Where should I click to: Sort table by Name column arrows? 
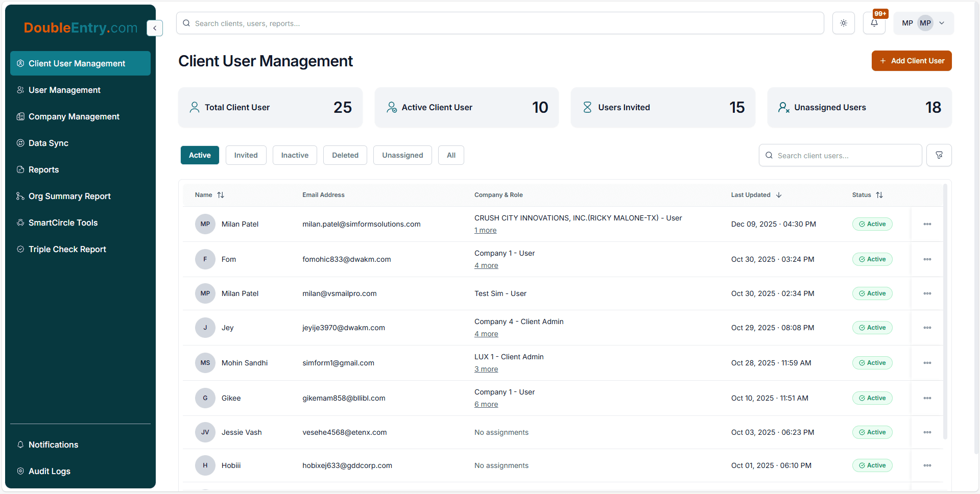(x=221, y=194)
